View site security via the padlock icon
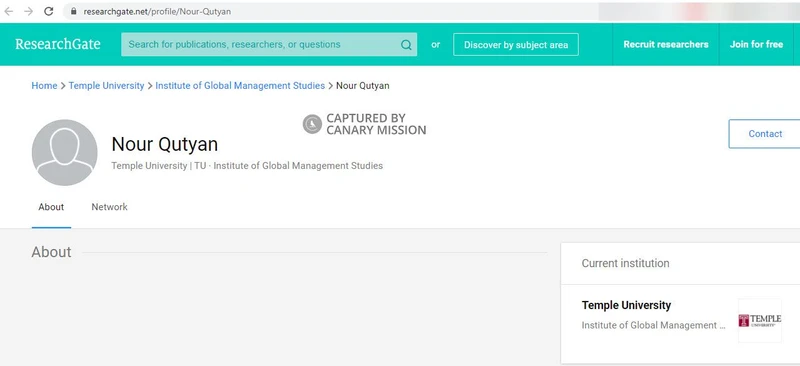The width and height of the screenshot is (800, 366). pyautogui.click(x=74, y=11)
